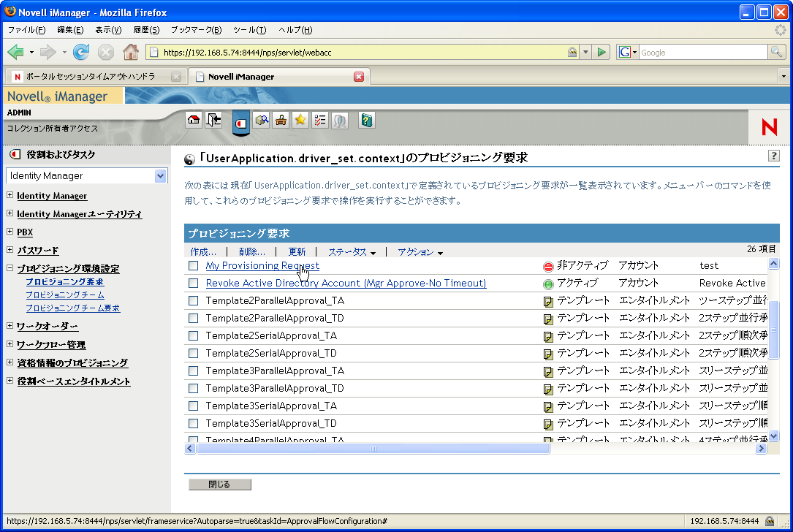Tick the Template2ParallelApproval_TA checkbox
Screen dimensions: 793x532
[193, 300]
